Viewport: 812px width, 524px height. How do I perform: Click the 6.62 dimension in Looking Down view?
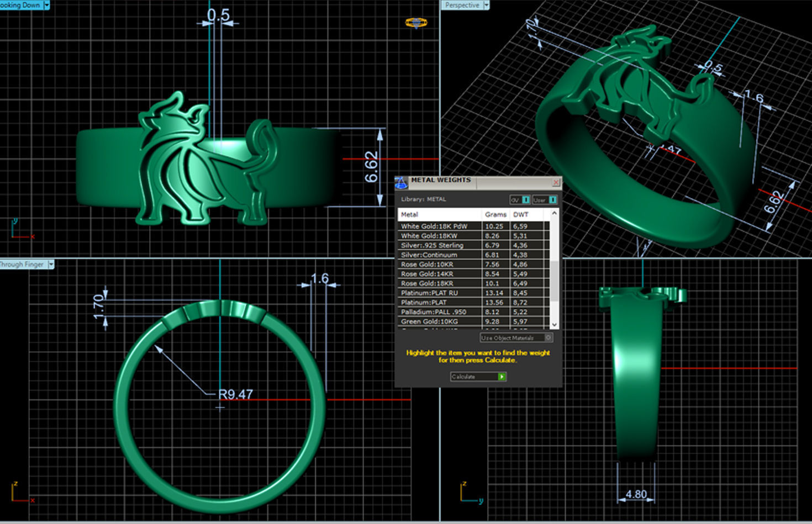click(371, 167)
